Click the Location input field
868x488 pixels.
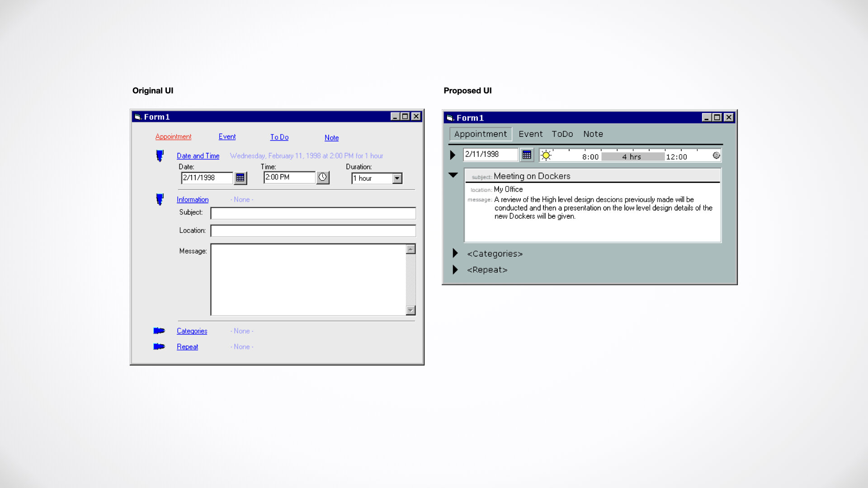pyautogui.click(x=313, y=231)
